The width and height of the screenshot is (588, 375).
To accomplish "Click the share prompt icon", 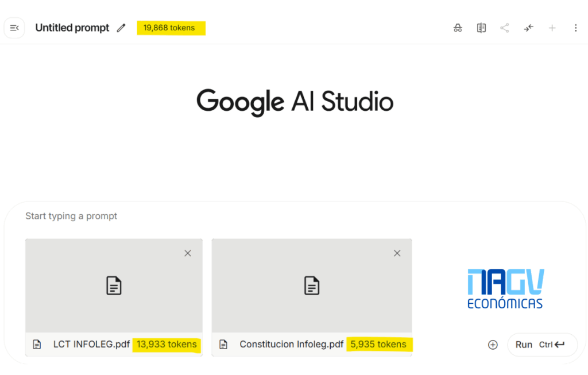I will pyautogui.click(x=505, y=28).
